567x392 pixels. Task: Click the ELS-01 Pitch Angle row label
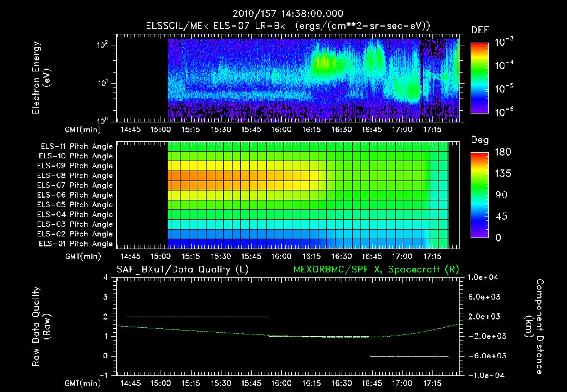[76, 244]
